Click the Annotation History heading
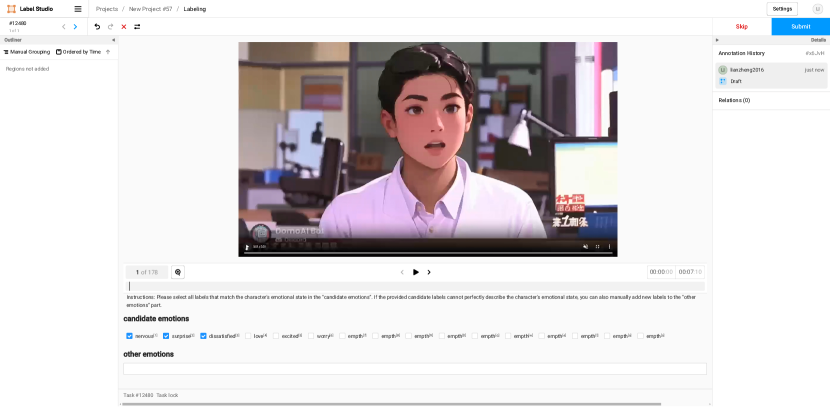 tap(742, 53)
